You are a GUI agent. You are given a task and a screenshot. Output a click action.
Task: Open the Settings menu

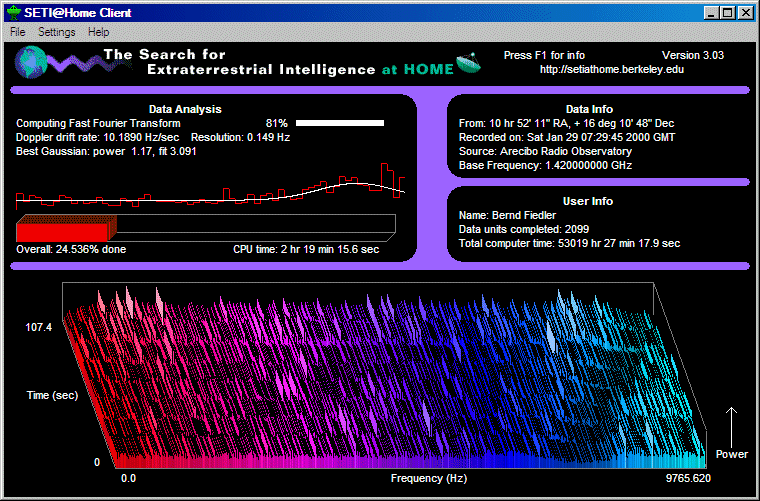click(57, 32)
